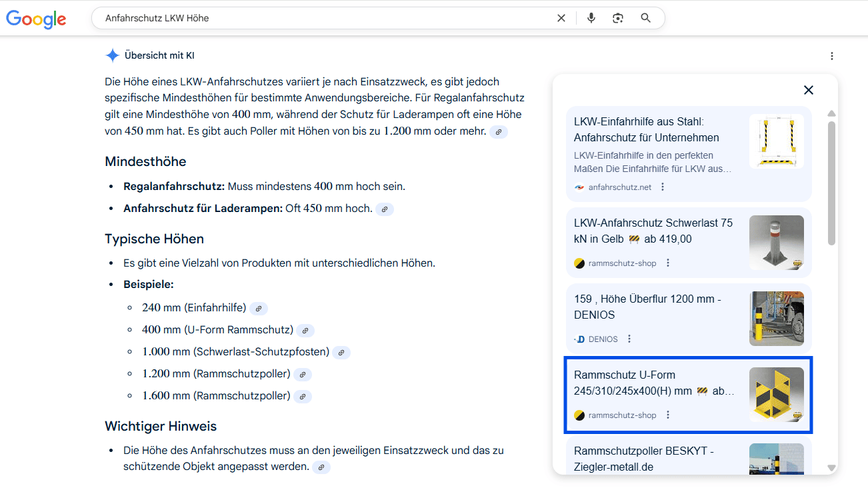
Task: Open source link for 1.000 mm Schwerlast-Schutzpfosten
Action: pos(341,353)
